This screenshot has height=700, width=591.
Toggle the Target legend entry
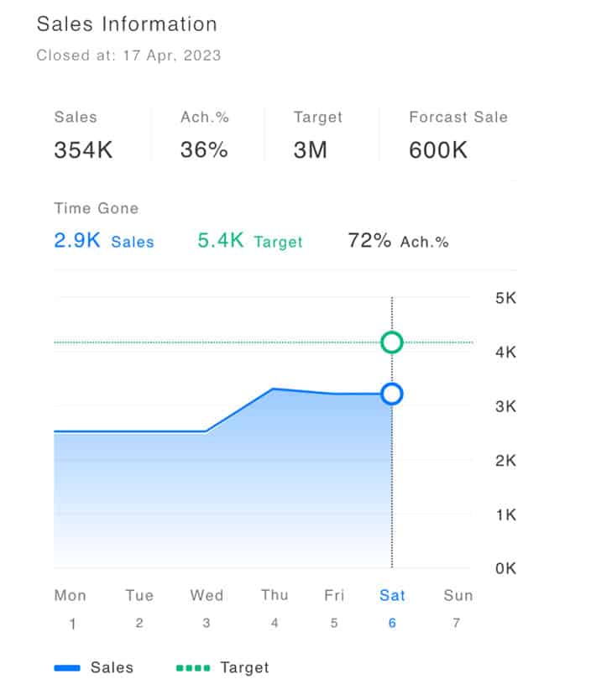click(244, 668)
